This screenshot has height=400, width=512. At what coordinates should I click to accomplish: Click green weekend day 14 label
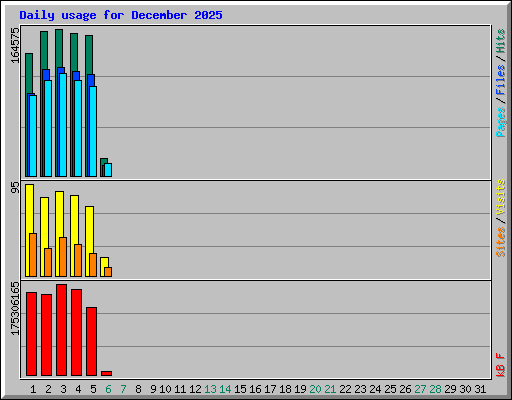[x=225, y=389]
